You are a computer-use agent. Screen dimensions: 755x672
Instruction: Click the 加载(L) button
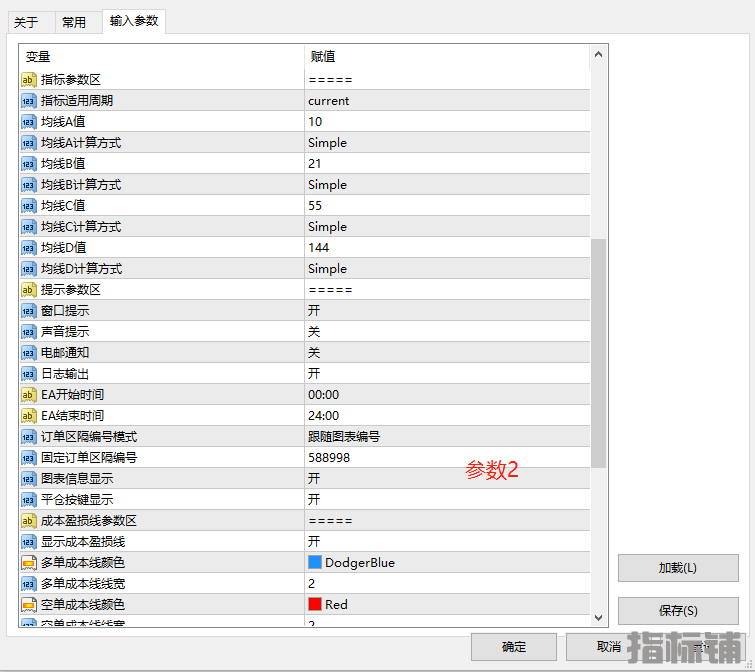678,568
